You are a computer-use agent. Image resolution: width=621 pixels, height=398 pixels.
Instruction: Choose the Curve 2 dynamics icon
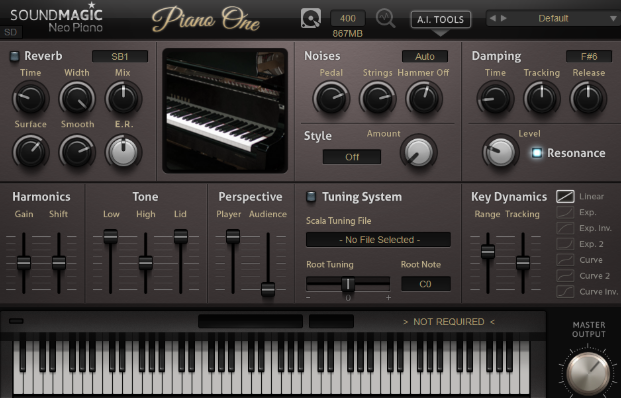pyautogui.click(x=565, y=276)
